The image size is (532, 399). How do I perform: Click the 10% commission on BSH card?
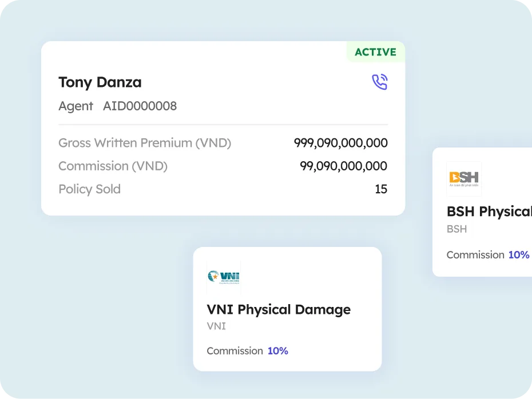[518, 255]
